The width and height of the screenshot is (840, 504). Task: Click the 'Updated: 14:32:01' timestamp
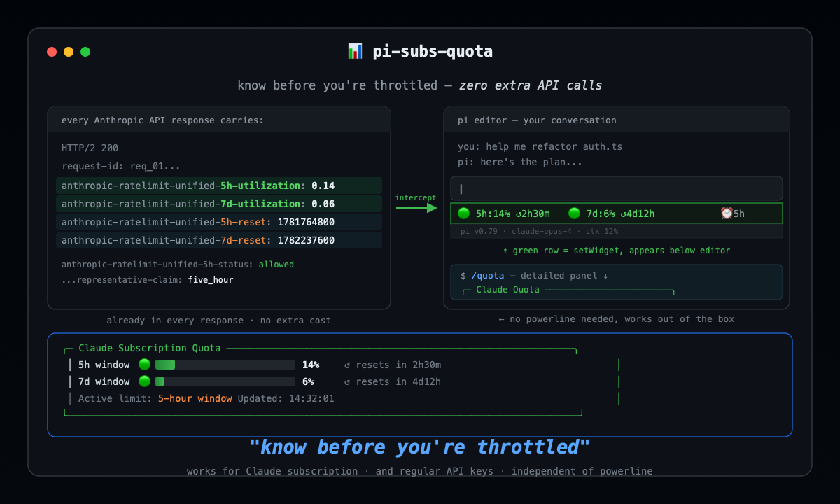286,398
